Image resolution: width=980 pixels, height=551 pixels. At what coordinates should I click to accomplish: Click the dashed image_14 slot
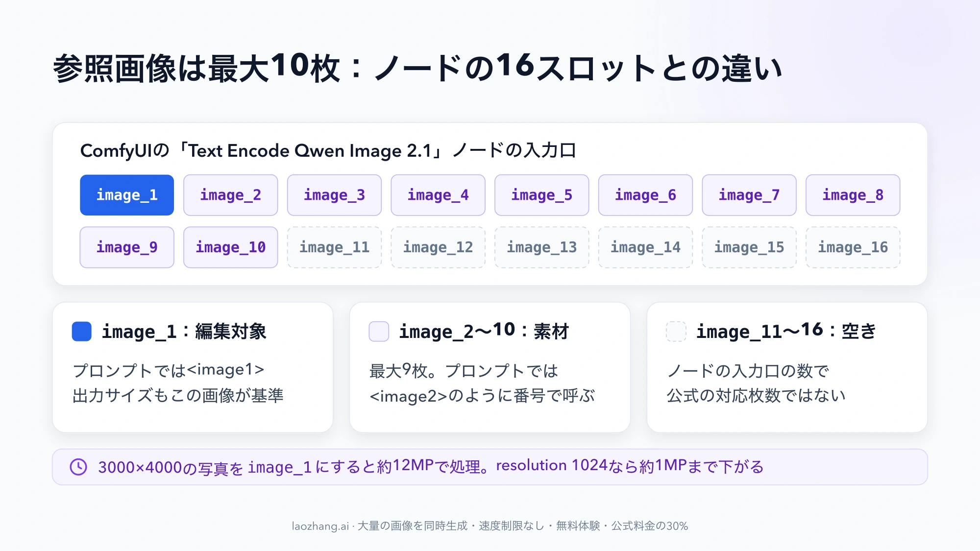(x=645, y=247)
